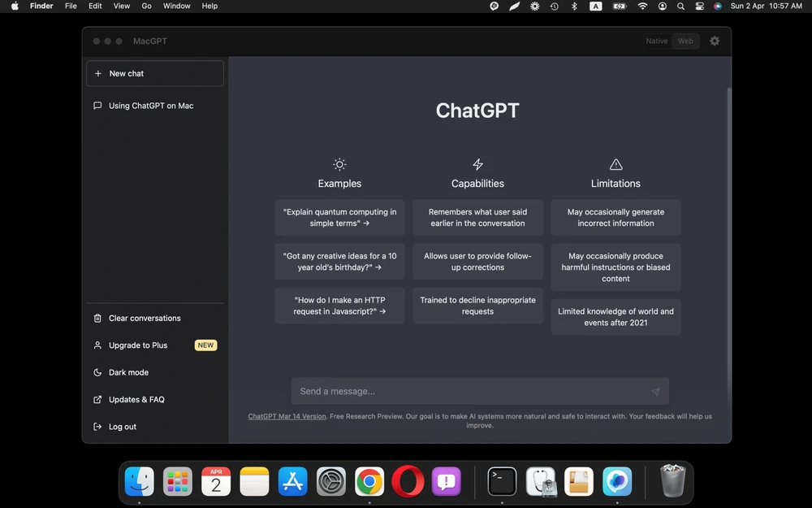
Task: Open Terminal from the Dock
Action: [x=502, y=481]
